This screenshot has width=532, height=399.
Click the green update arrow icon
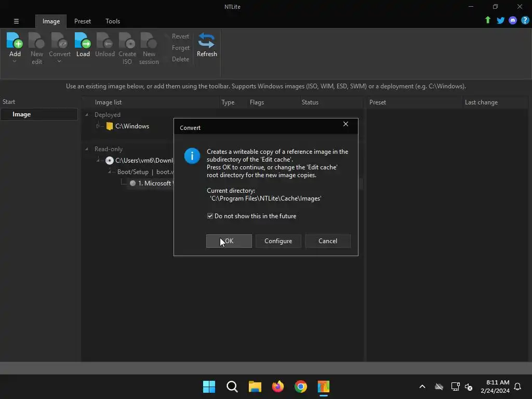click(487, 20)
